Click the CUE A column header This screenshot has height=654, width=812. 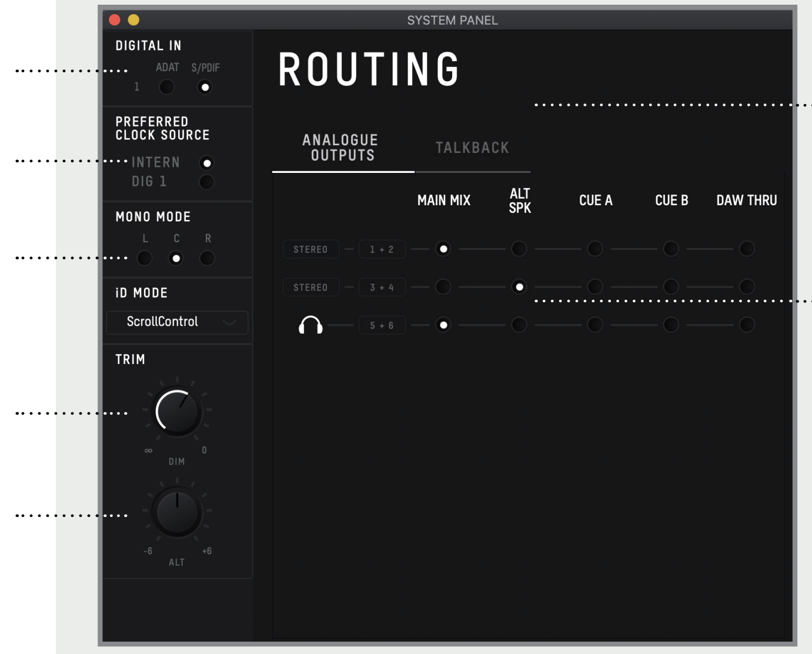(596, 201)
